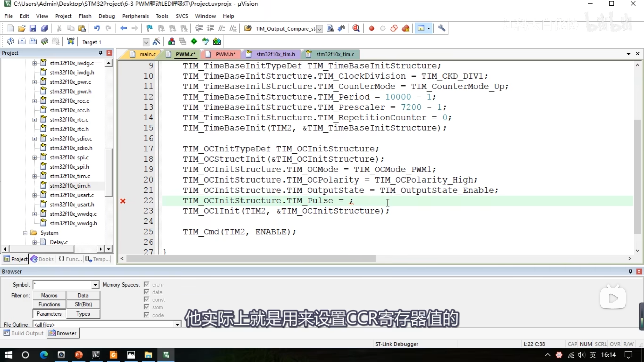Screen dimensions: 644x362
Task: Click the Undo arrow icon
Action: tap(97, 28)
